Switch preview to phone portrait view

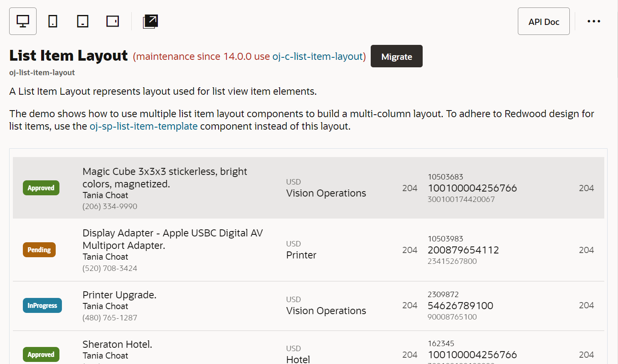[x=52, y=21]
